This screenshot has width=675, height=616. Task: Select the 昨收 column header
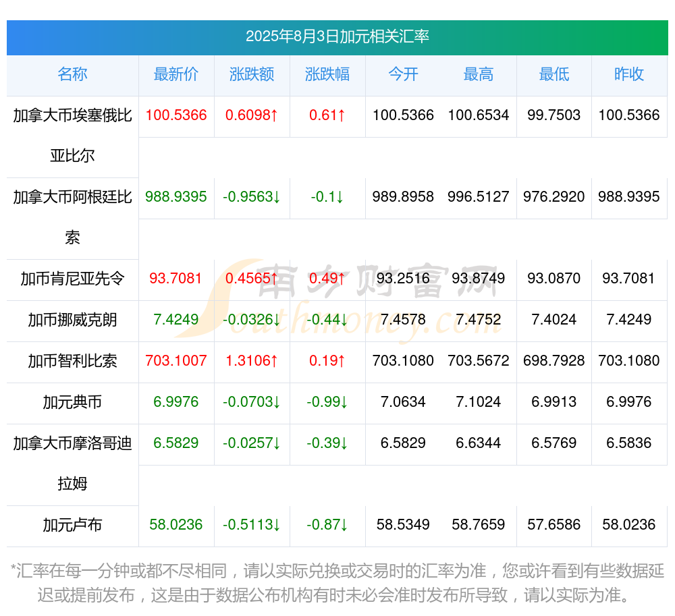(x=629, y=74)
